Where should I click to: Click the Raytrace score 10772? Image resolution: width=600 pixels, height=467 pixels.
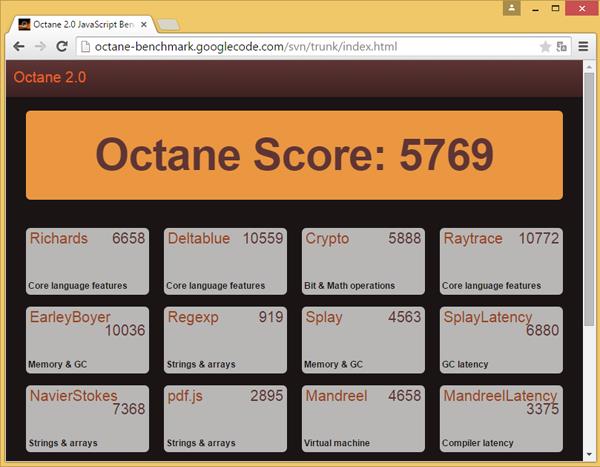point(539,238)
